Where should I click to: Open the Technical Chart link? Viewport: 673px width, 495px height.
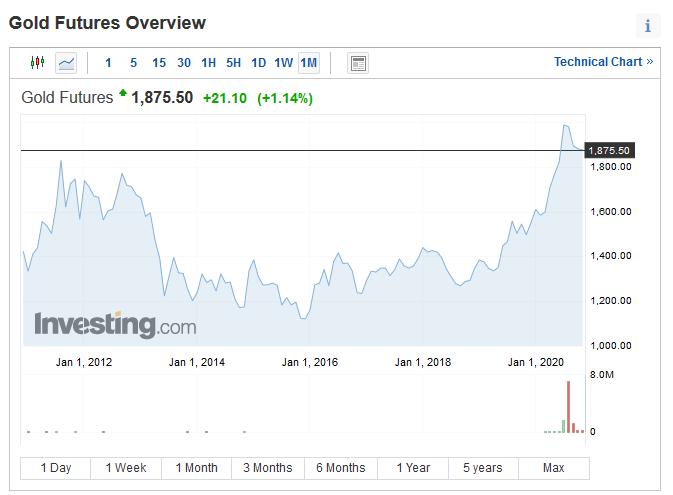pos(603,62)
